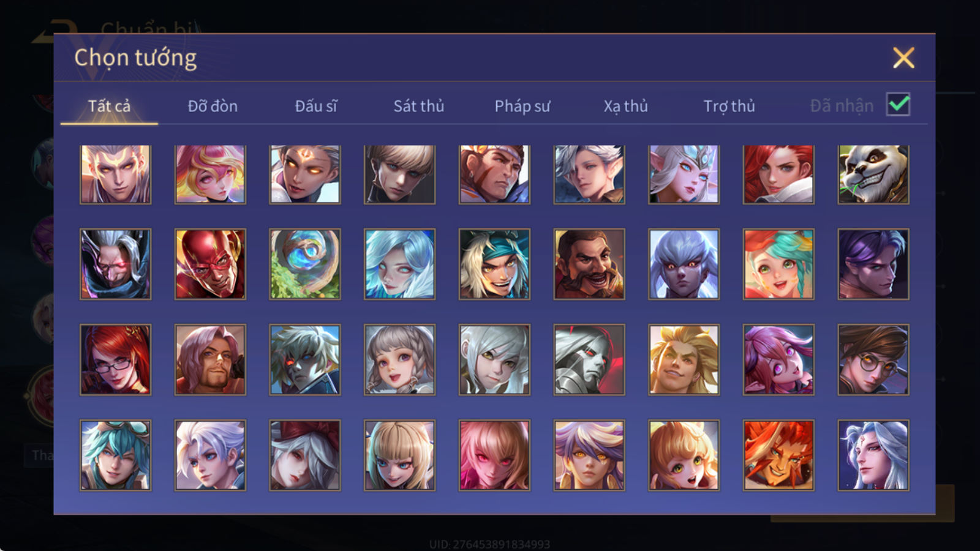Select the bearded mustache man hero

pyautogui.click(x=589, y=264)
